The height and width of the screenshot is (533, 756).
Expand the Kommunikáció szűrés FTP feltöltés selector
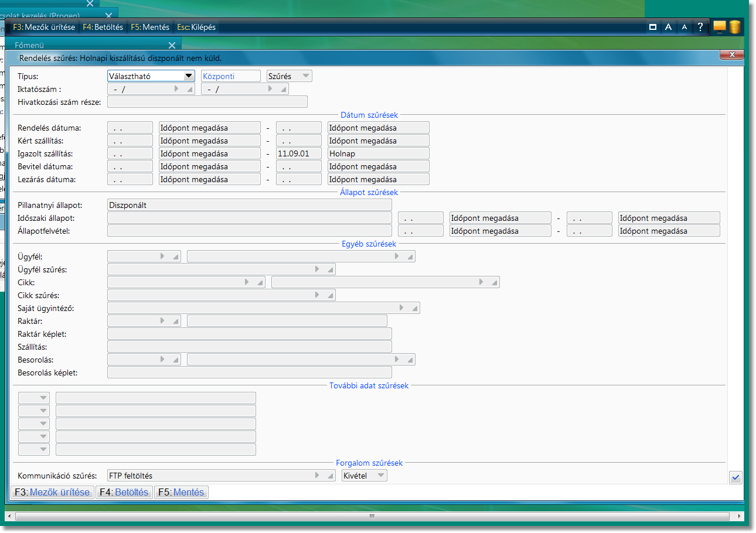coord(317,476)
